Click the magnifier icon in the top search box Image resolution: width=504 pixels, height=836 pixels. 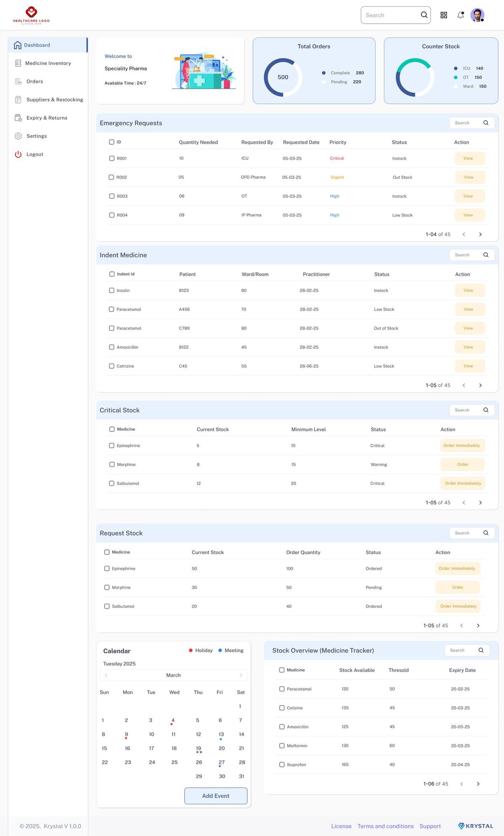[x=424, y=15]
